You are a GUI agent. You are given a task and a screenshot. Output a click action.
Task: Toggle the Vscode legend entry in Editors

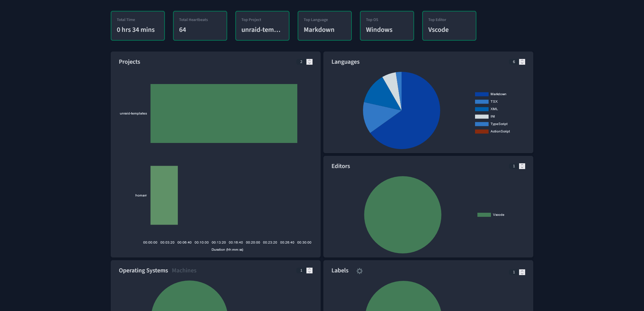pos(491,215)
